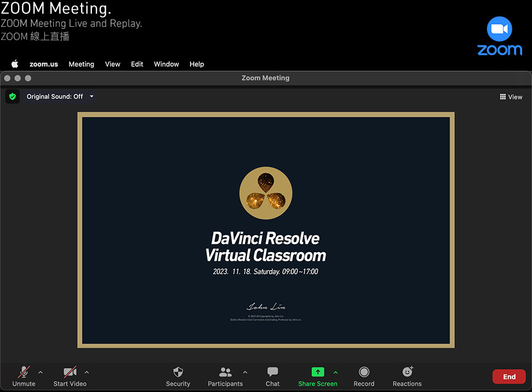
Task: Open audio options chevron beside Unmute
Action: click(41, 372)
